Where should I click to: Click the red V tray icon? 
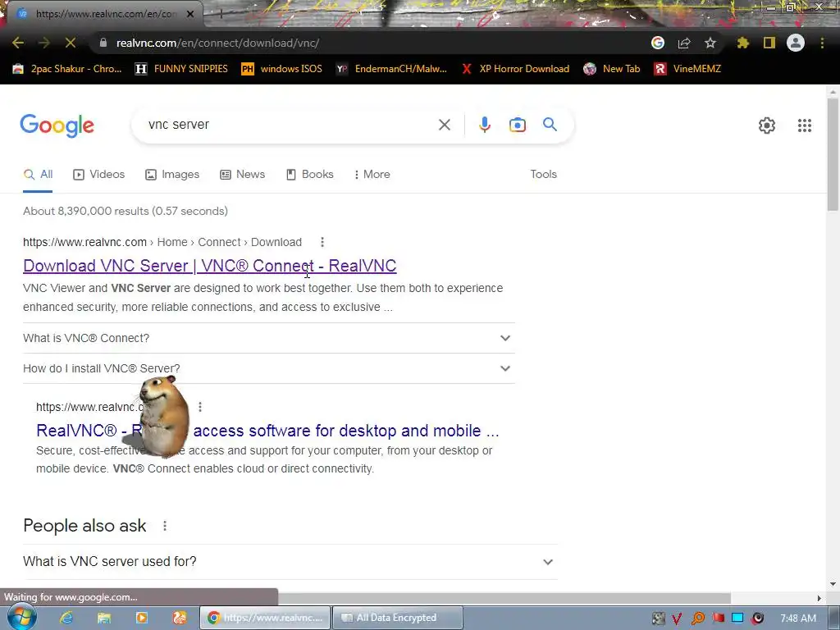pos(677,619)
